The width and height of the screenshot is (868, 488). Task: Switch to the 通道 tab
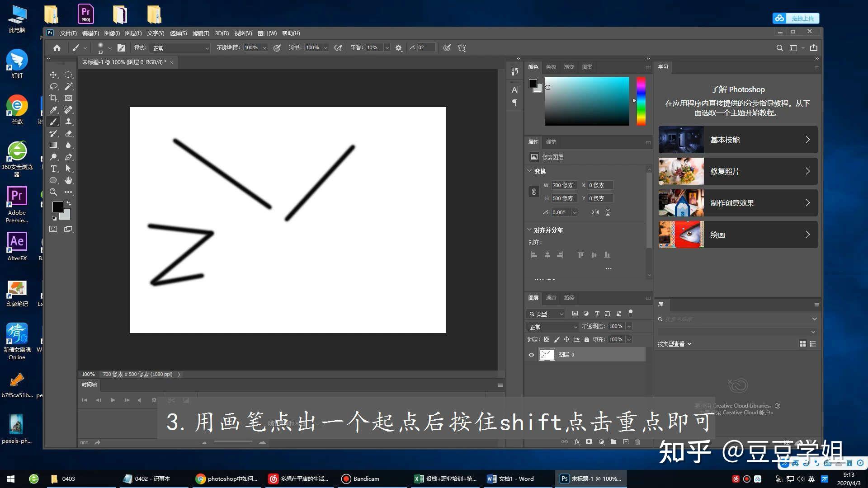point(551,298)
